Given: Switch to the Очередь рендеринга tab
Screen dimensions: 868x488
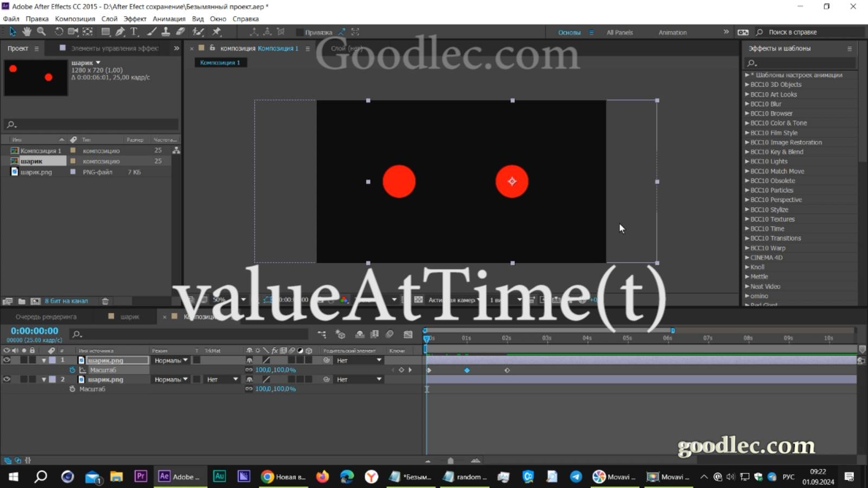Looking at the screenshot, I should click(46, 317).
